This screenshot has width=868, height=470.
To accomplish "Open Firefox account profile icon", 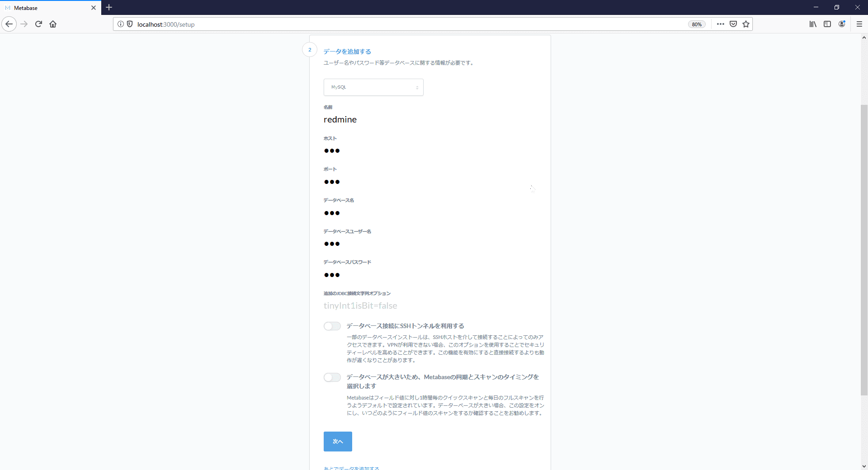I will click(842, 24).
